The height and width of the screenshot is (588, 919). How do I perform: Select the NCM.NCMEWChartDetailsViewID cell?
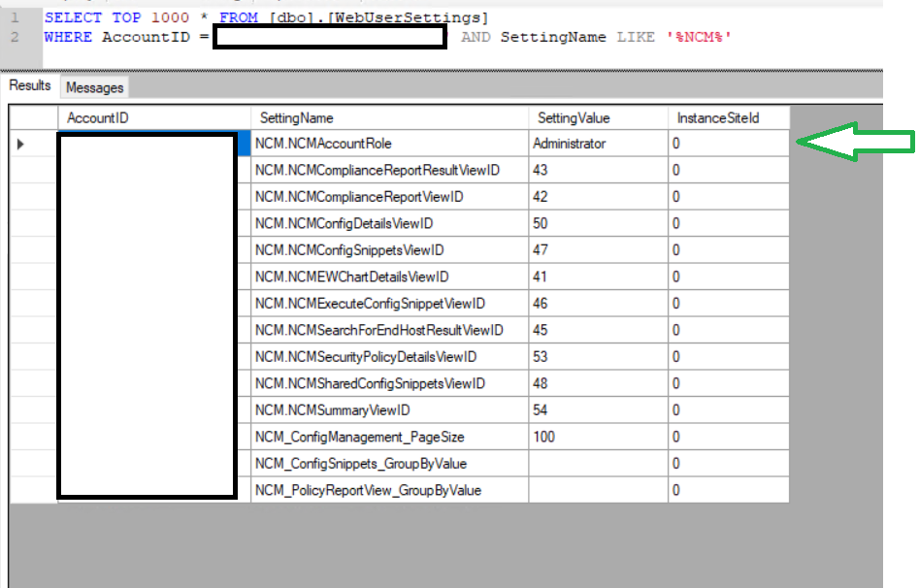tap(390, 277)
